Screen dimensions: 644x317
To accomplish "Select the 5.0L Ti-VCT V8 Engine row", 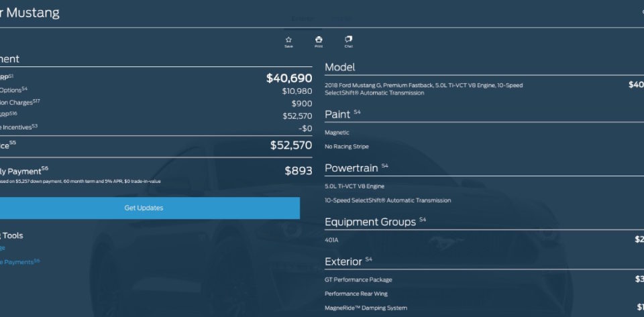I will tap(354, 186).
